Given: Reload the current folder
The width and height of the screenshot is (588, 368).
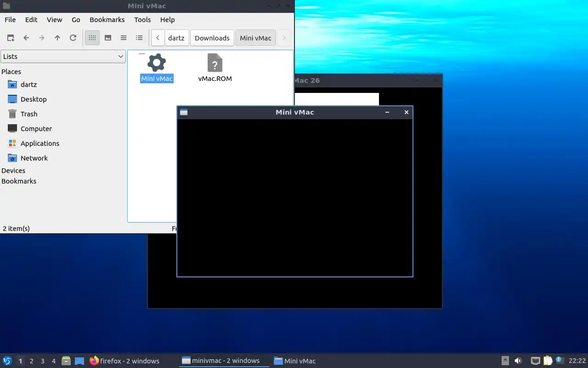Looking at the screenshot, I should [x=73, y=38].
